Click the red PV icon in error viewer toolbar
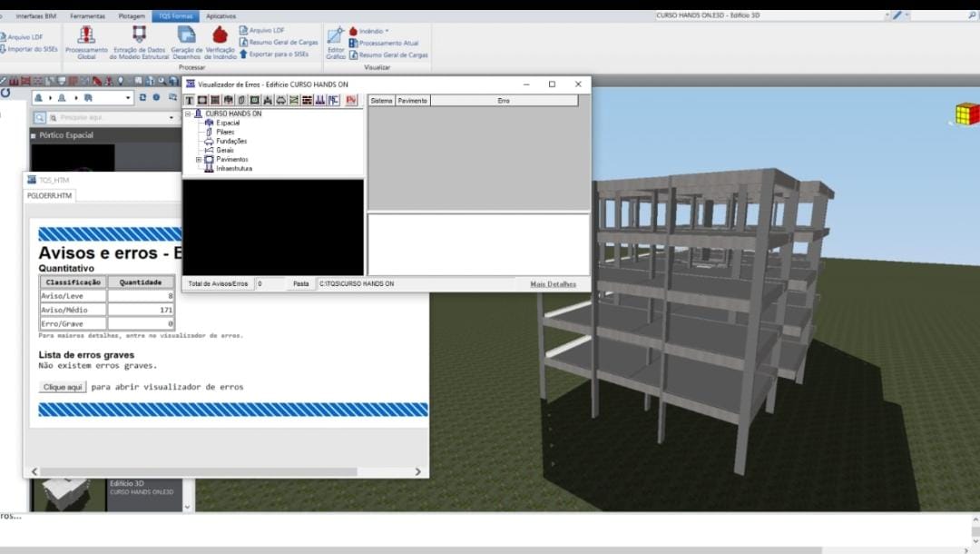 click(x=351, y=100)
